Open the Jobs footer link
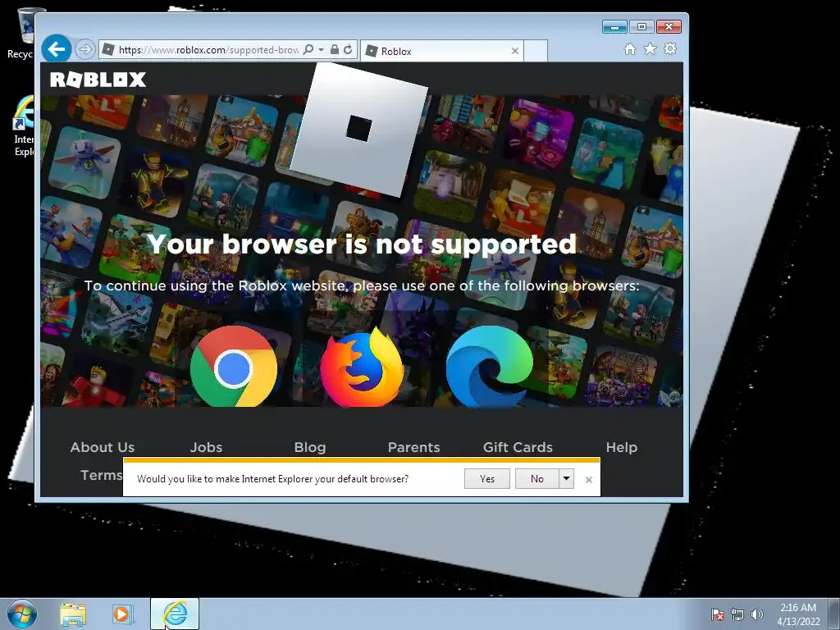 click(x=206, y=447)
